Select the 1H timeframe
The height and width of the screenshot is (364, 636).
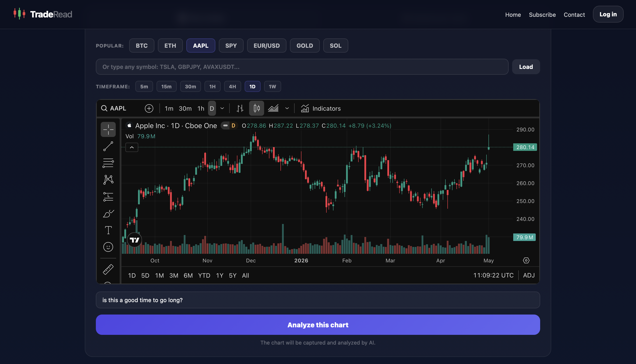(212, 87)
